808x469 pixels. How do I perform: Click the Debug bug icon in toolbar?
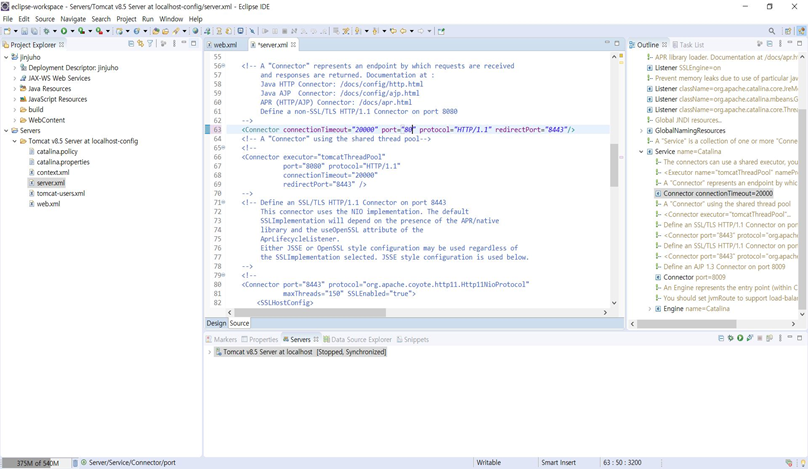46,31
